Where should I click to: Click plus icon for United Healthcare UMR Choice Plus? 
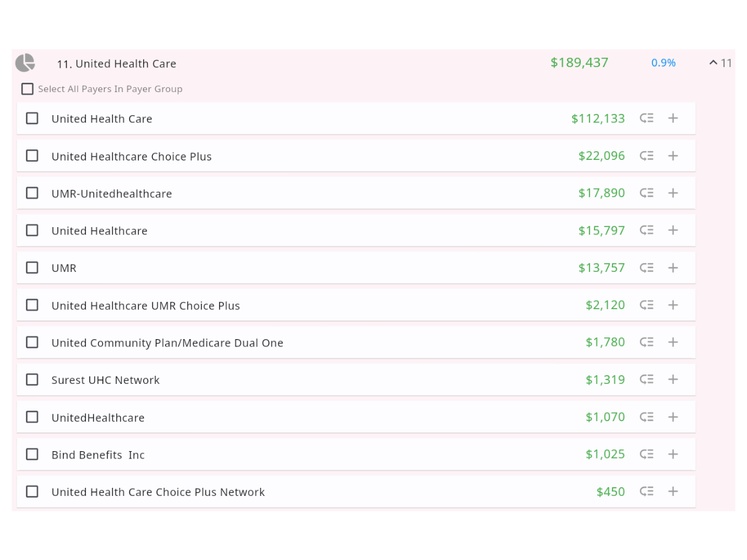click(673, 305)
